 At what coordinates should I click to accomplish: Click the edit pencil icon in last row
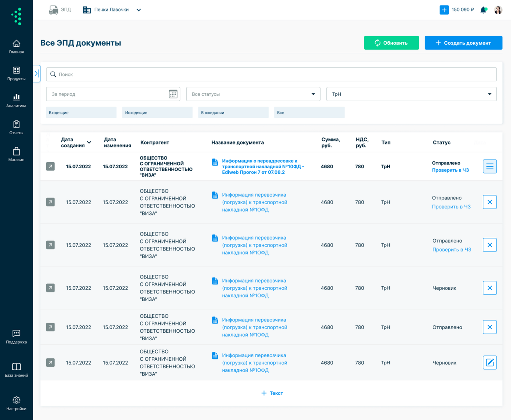click(x=490, y=362)
